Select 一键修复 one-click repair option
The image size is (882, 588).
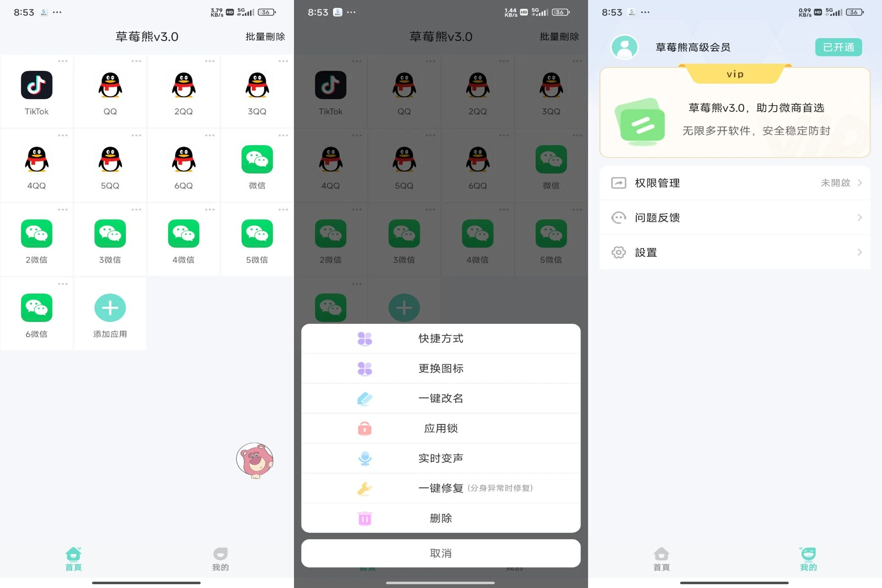pos(441,487)
